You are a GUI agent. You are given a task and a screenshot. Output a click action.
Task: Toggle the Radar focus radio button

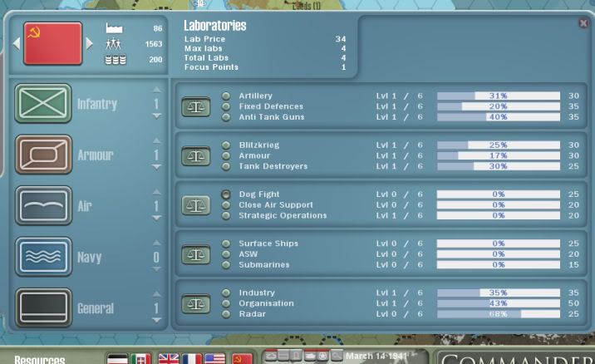[226, 314]
